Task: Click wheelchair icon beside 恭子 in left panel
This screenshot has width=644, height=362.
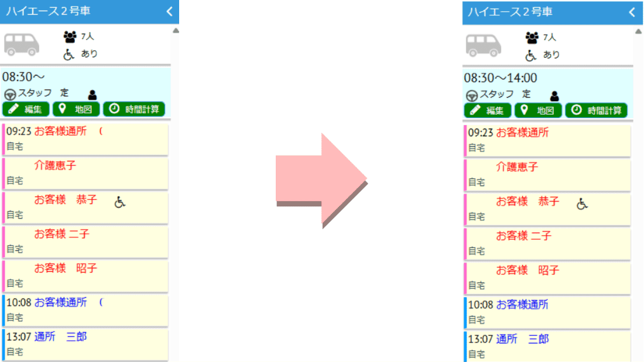Action: pyautogui.click(x=119, y=202)
